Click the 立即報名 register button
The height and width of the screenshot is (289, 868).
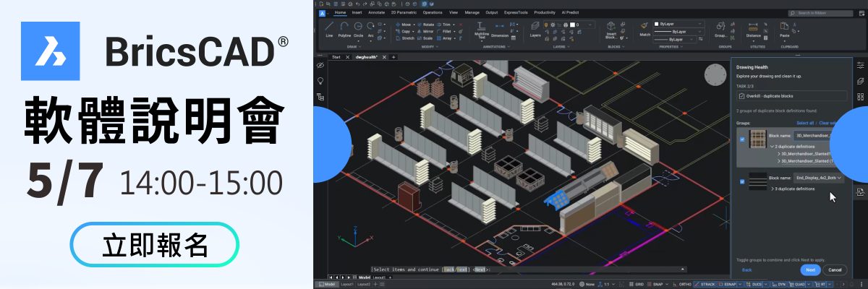(x=155, y=246)
